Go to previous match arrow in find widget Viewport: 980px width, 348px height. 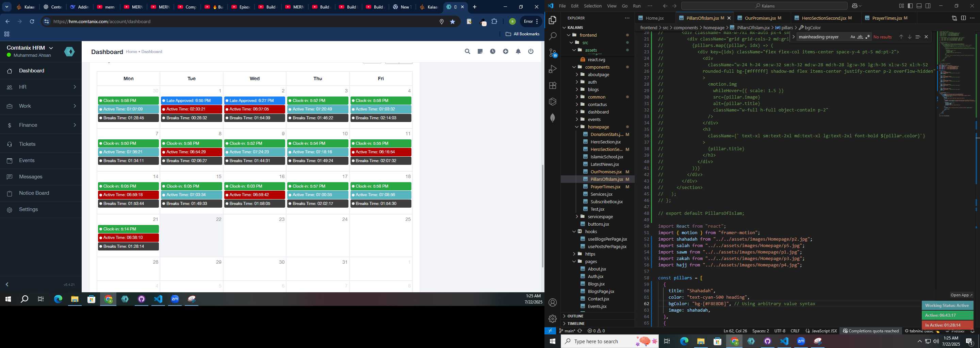[x=901, y=37]
